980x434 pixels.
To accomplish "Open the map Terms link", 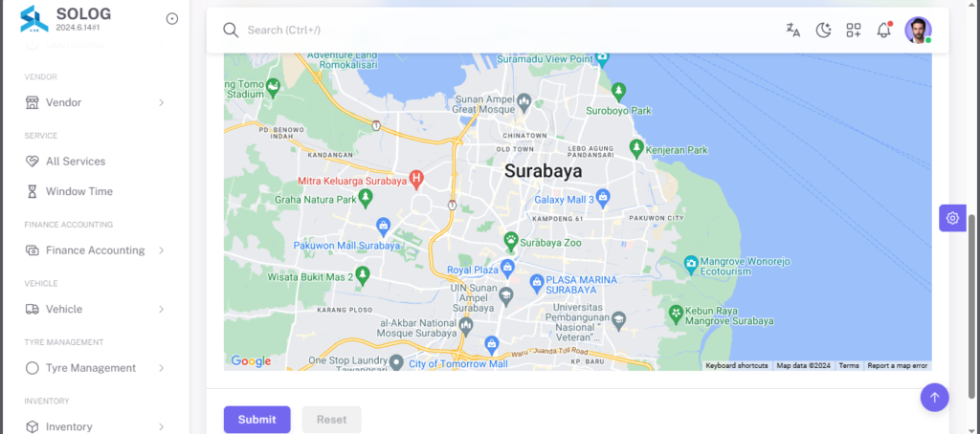I will point(849,365).
